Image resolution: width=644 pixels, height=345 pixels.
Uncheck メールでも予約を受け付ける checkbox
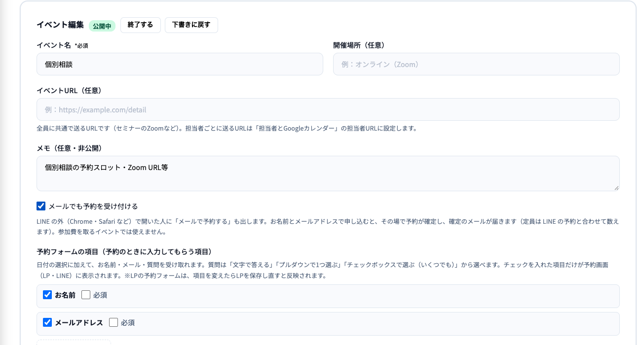(x=41, y=206)
